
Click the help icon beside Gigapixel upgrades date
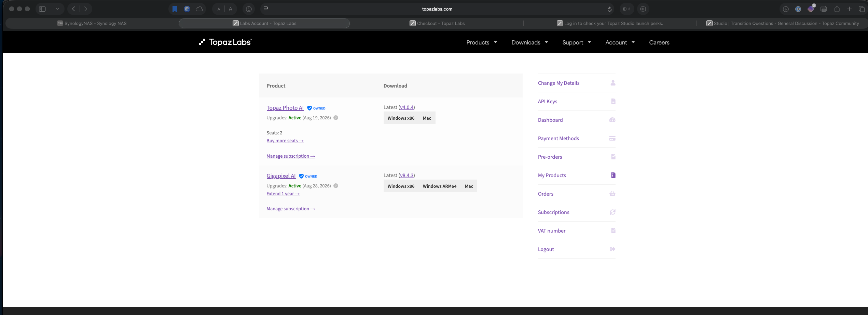tap(336, 186)
